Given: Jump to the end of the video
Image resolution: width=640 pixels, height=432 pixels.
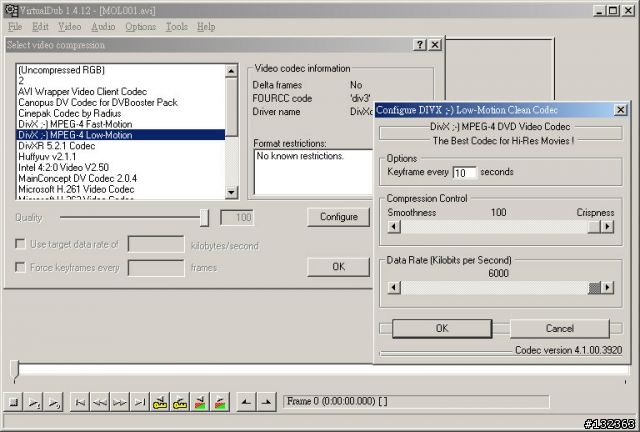Looking at the screenshot, I should click(x=140, y=403).
